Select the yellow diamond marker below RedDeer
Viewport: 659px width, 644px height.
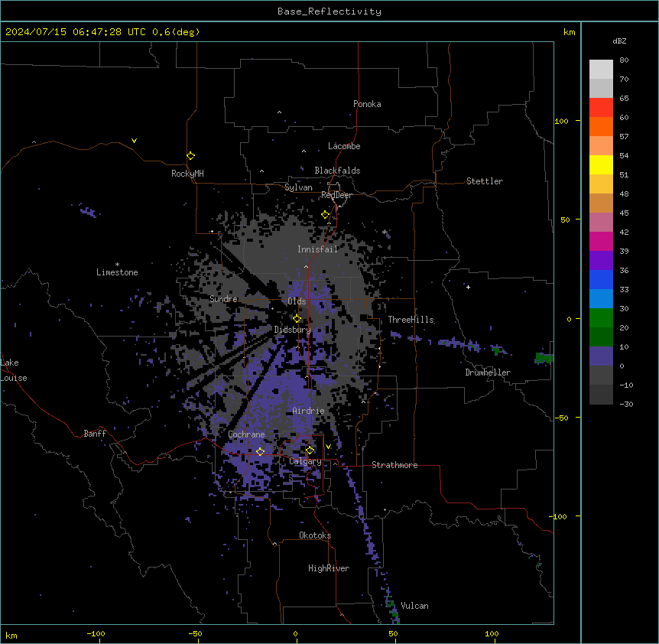coord(325,215)
